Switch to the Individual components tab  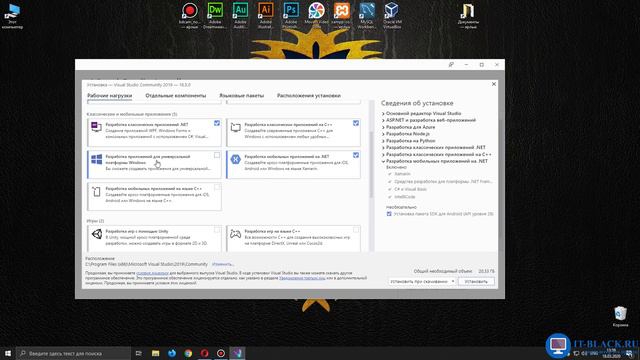(176, 96)
